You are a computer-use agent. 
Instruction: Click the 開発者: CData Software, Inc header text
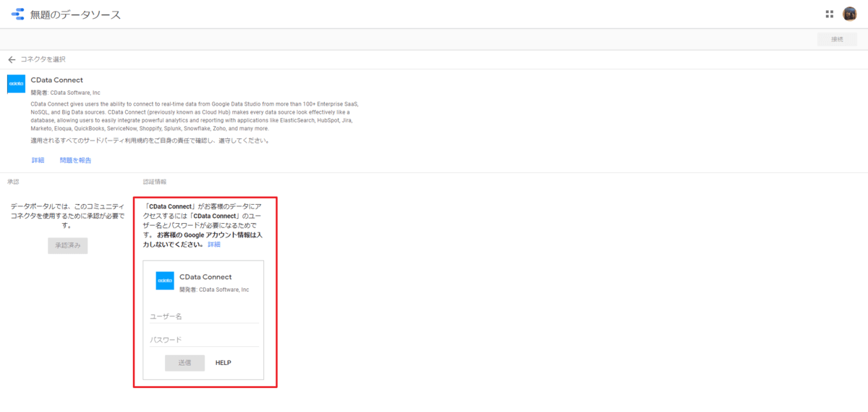pyautogui.click(x=66, y=93)
